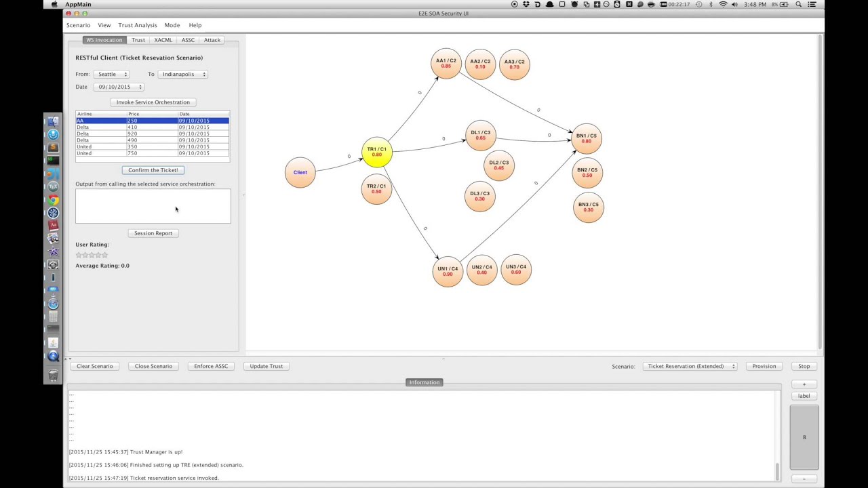Open the volume control in menu bar
The height and width of the screenshot is (488, 868).
(x=734, y=4)
